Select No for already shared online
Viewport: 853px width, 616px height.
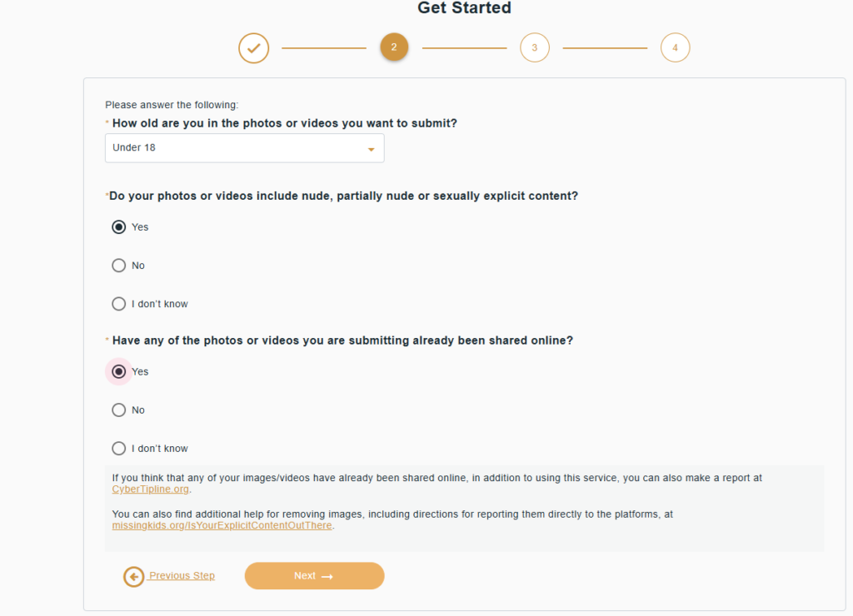(119, 410)
